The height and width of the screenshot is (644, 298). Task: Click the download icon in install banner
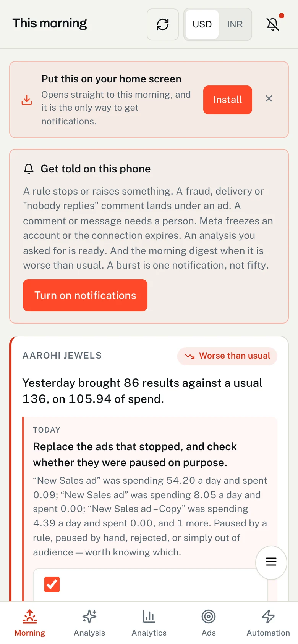[27, 100]
